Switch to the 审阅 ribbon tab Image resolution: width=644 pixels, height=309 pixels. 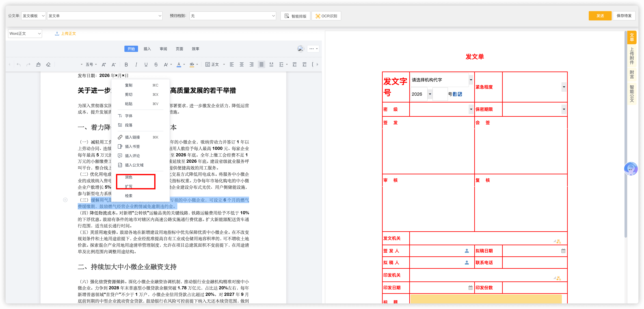tap(163, 49)
